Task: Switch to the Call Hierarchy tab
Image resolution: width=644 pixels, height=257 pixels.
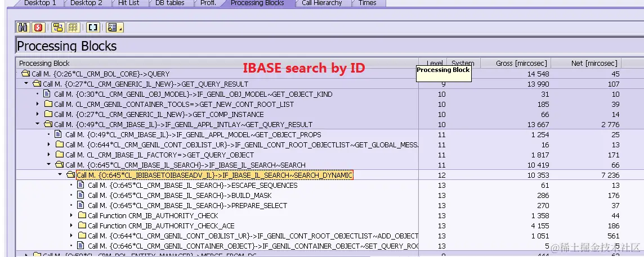Action: pos(321,3)
